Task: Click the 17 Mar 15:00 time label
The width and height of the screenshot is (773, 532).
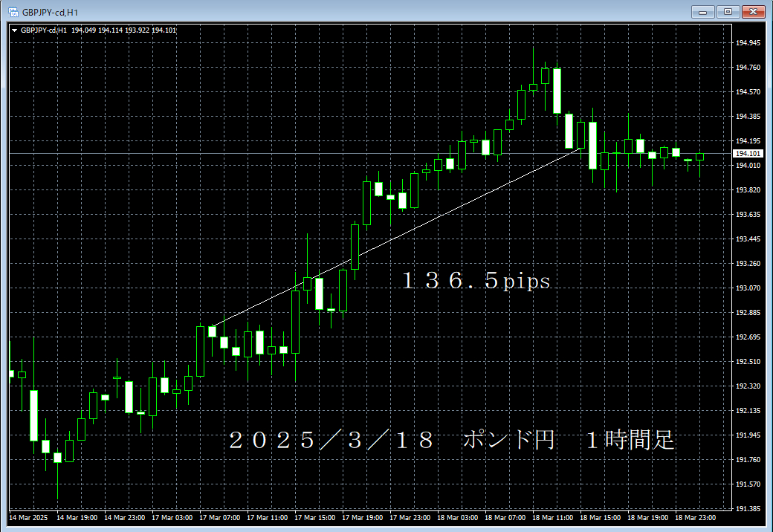Action: point(313,518)
